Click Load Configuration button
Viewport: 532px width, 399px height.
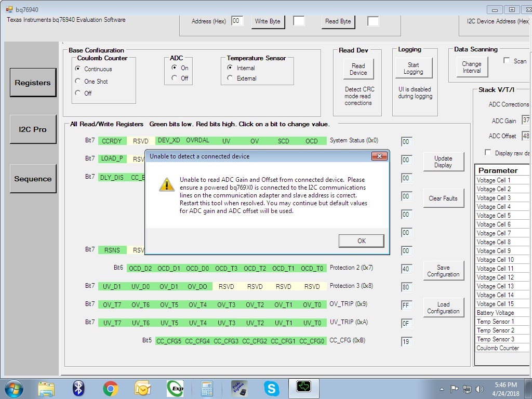point(443,308)
